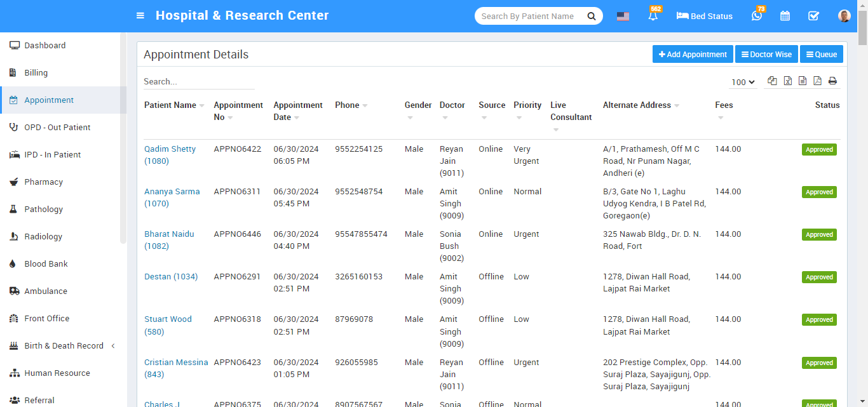Click the Add Appointment button
Viewport: 868px width, 407px height.
(693, 55)
